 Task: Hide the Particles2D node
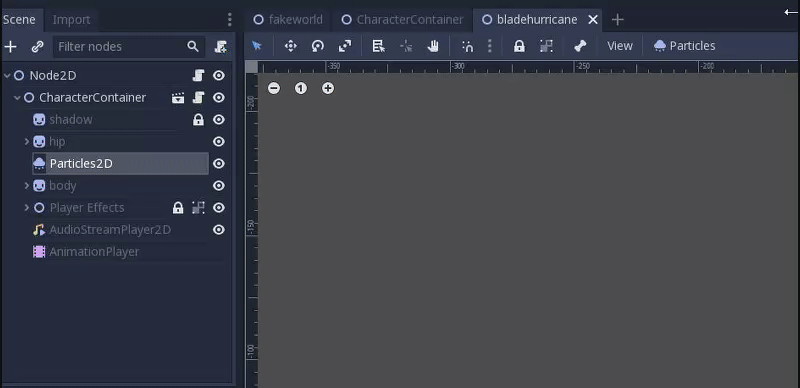tap(219, 163)
